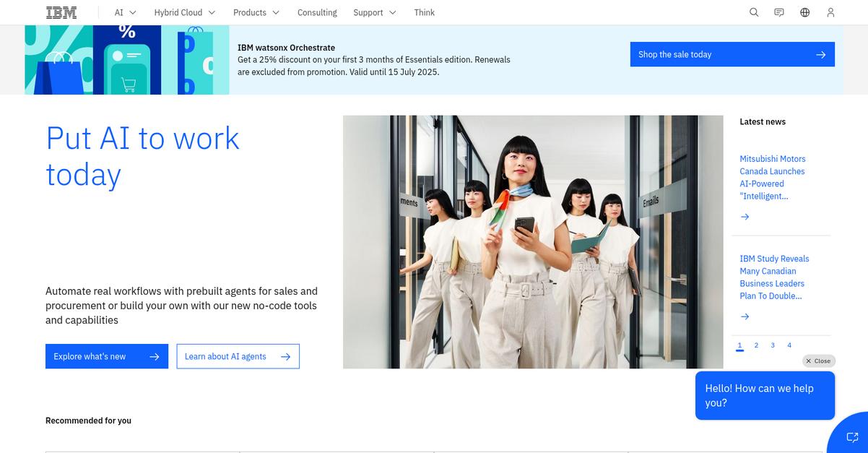868x453 pixels.
Task: Open the globe region selector icon
Action: (x=805, y=12)
